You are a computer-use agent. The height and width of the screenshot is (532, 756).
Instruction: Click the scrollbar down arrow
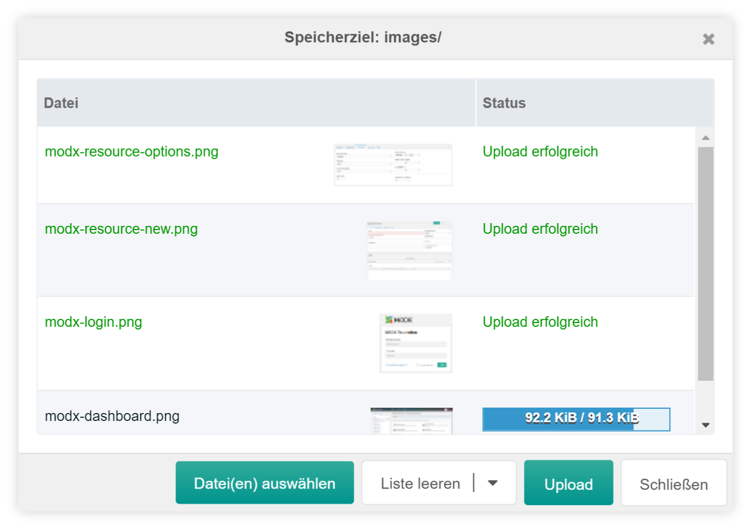click(705, 425)
